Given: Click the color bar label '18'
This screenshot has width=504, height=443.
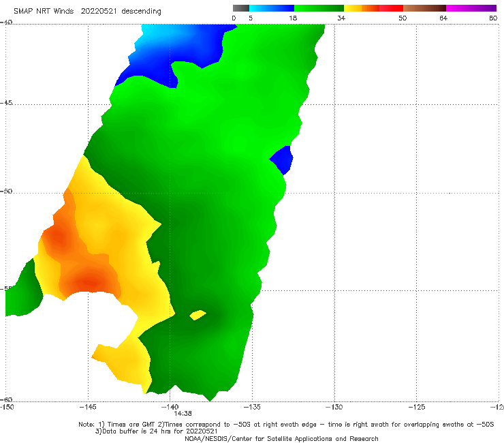Looking at the screenshot, I should point(293,18).
